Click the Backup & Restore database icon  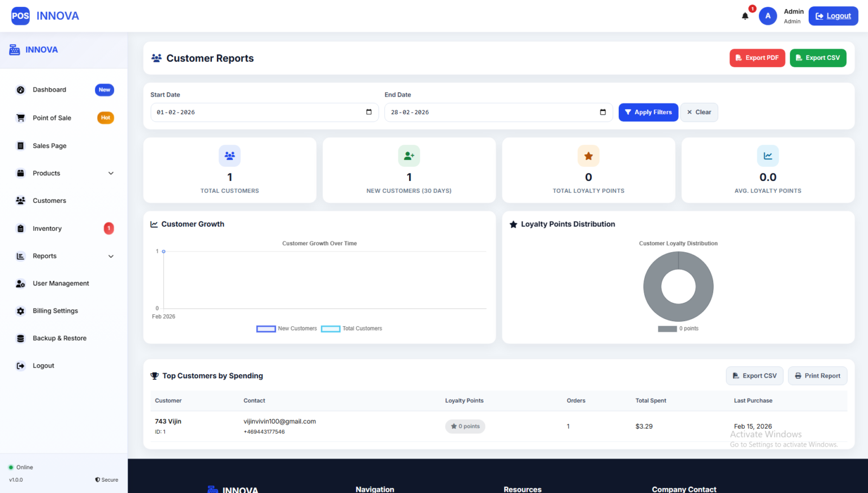21,339
